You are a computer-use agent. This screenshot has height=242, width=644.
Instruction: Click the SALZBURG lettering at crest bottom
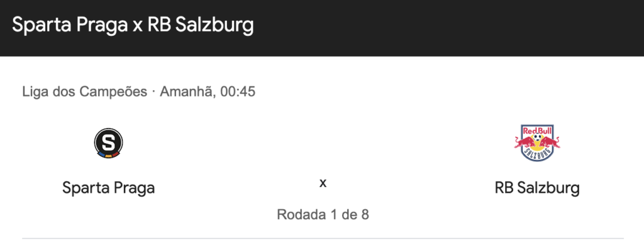pyautogui.click(x=537, y=154)
